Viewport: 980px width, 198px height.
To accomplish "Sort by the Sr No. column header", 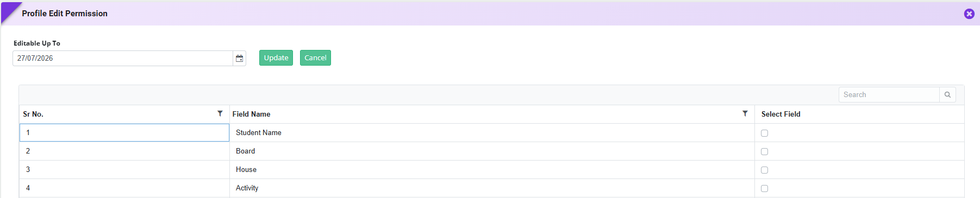I will [33, 114].
